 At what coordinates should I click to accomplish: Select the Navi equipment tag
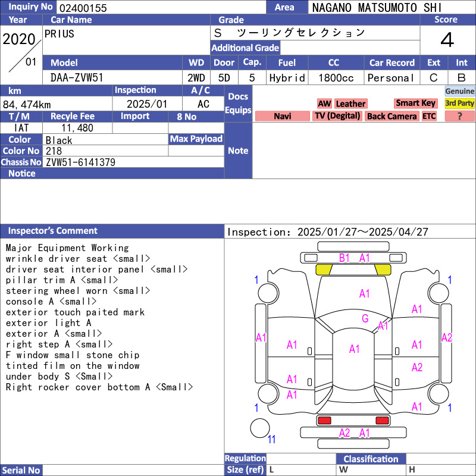(283, 116)
